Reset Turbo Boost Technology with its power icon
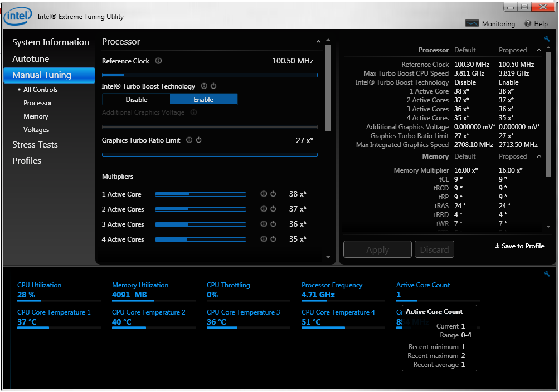This screenshot has height=392, width=559. coord(213,86)
